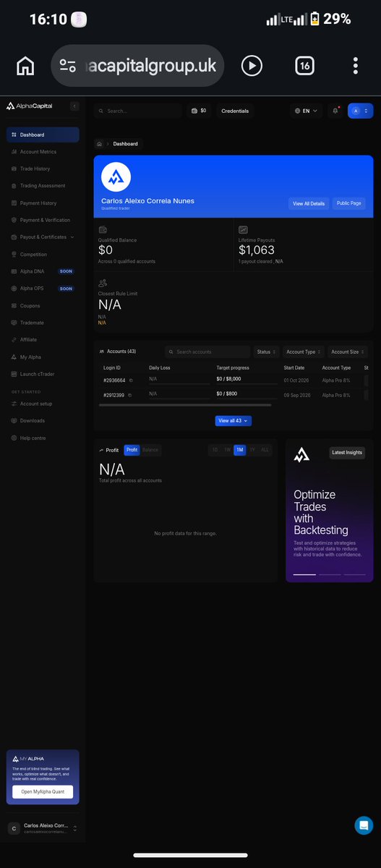Select Dashboard in the sidebar

[x=43, y=135]
